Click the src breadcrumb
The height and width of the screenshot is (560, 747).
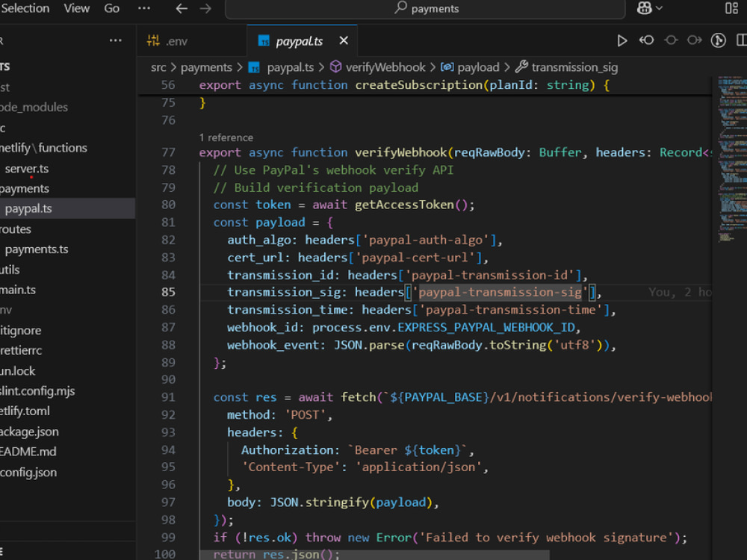158,68
